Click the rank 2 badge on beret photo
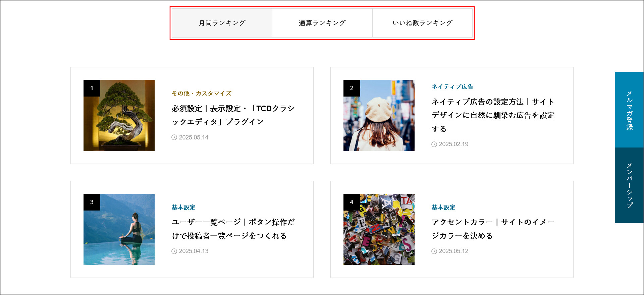 coord(352,88)
